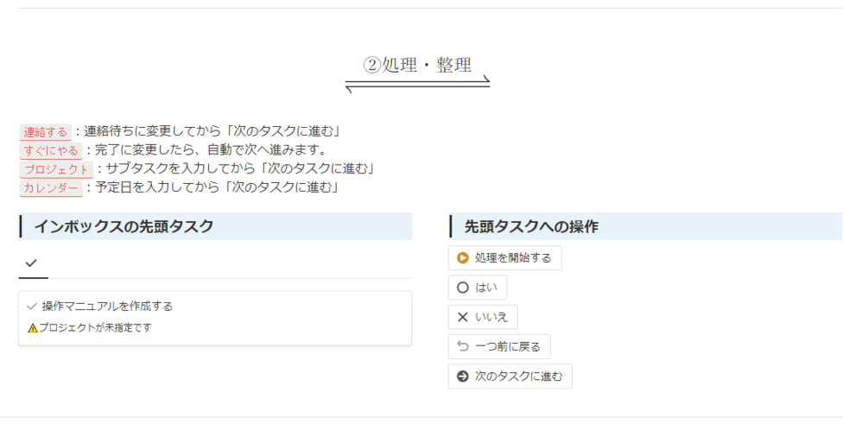868x430 pixels.
Task: Click the undo arrow icon for 一つ前に戻る
Action: click(463, 347)
